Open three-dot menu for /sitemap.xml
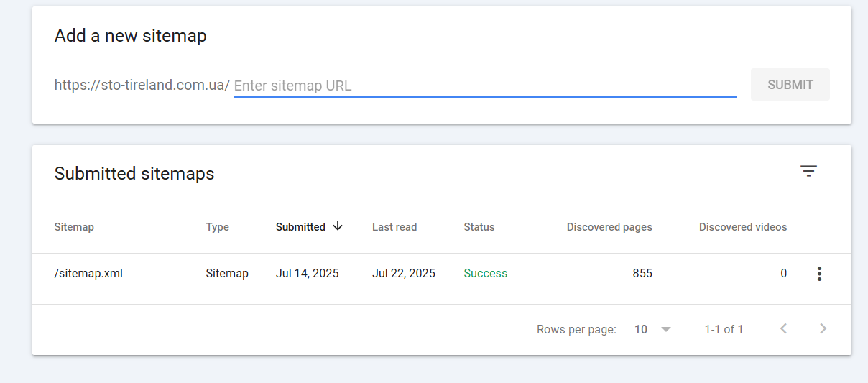 coord(819,274)
